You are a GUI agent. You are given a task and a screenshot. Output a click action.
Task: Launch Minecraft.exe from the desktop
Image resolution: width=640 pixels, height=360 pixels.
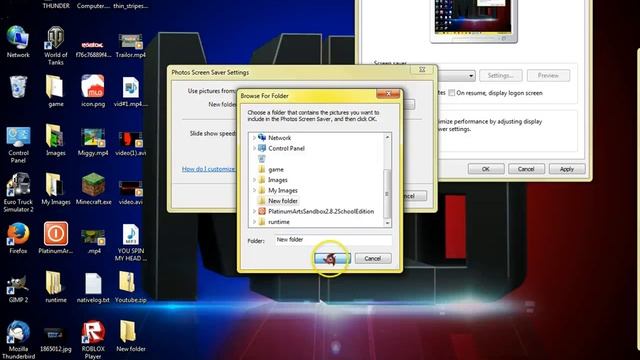(93, 189)
